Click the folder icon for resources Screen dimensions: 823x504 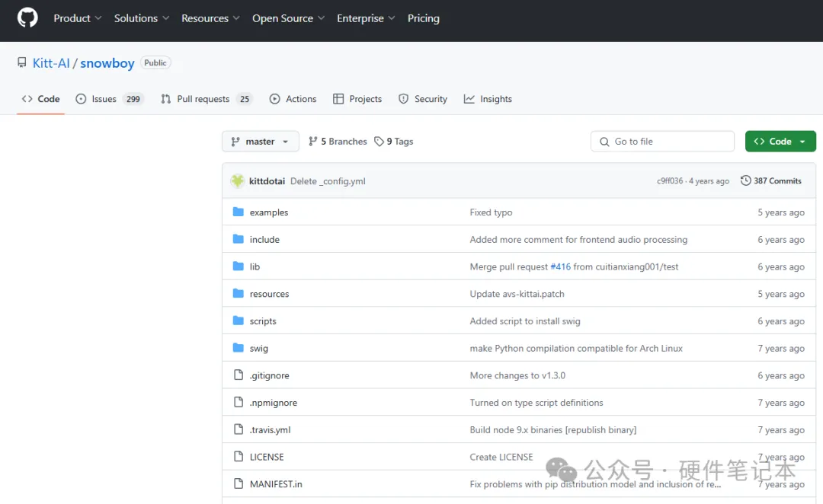coord(239,294)
